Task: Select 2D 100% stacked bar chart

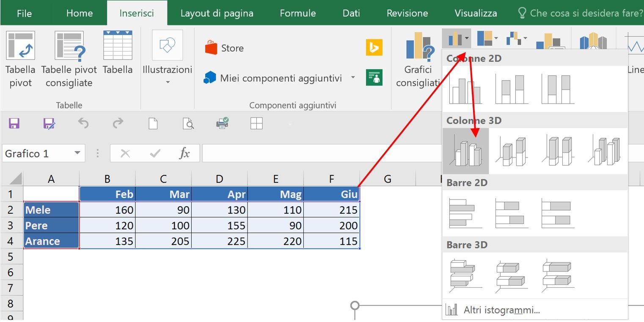Action: pos(558,213)
